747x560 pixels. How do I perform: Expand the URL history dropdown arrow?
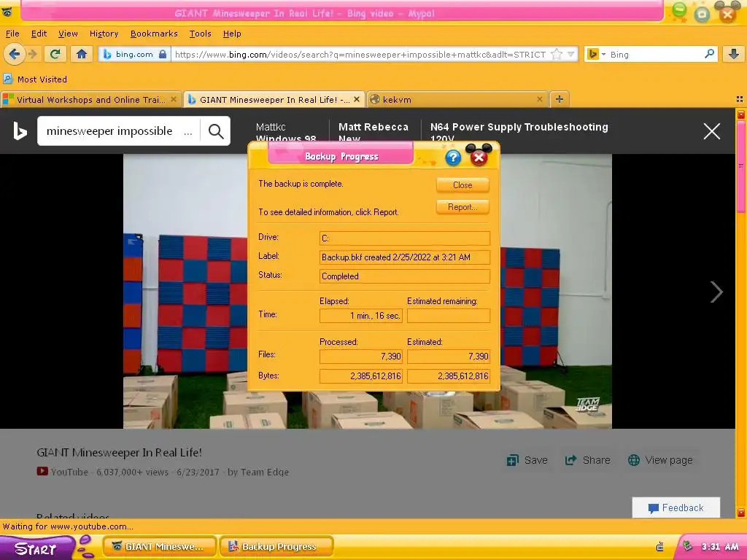[x=570, y=54]
